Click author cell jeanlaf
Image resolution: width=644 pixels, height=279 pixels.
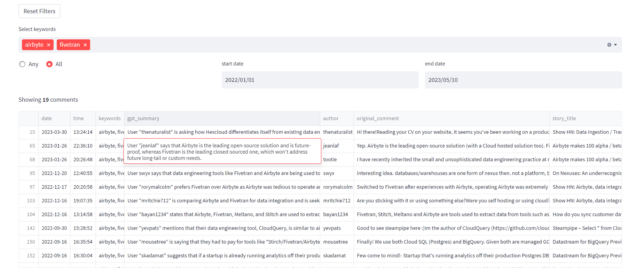(337, 146)
